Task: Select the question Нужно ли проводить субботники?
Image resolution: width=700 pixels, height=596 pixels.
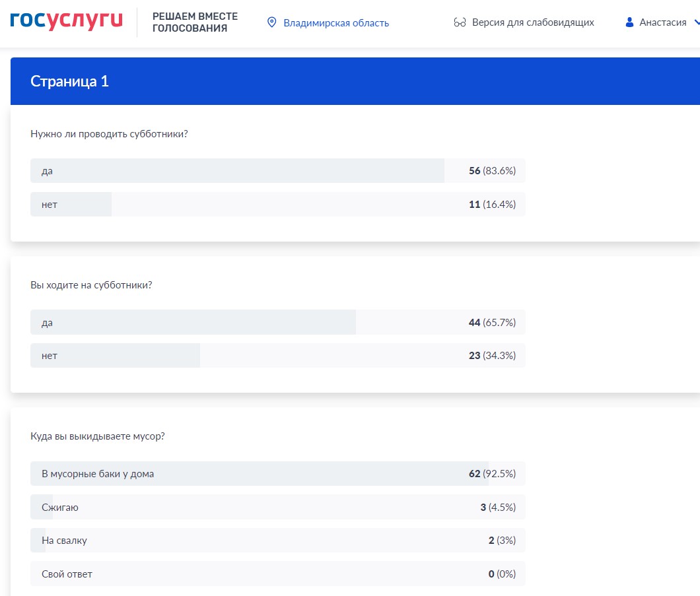Action: (109, 134)
